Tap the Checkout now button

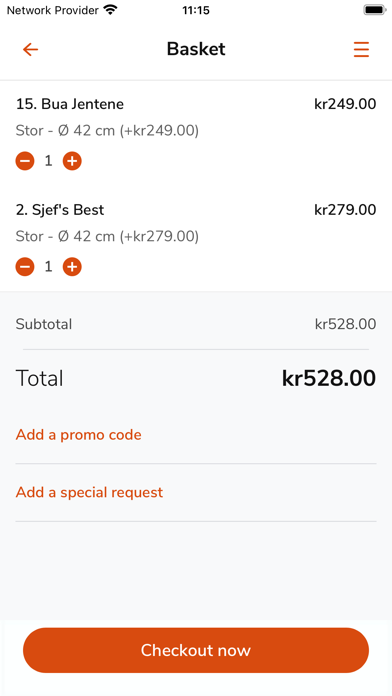coord(196,650)
